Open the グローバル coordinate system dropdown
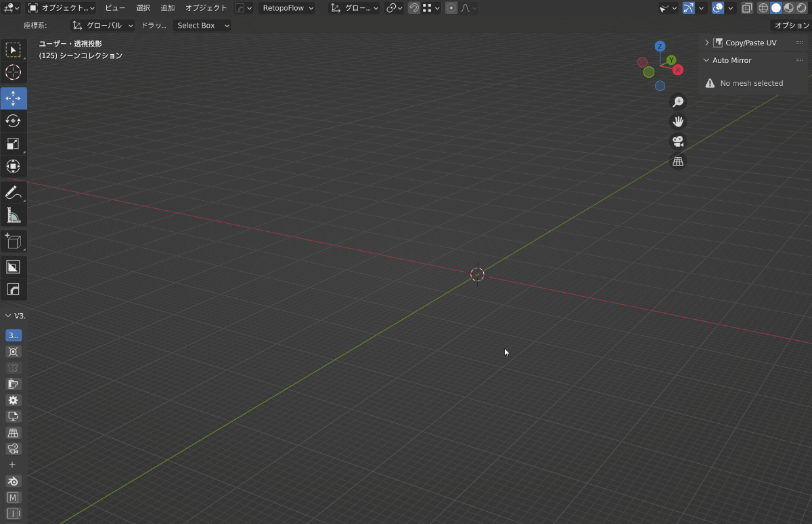The height and width of the screenshot is (524, 812). (103, 26)
